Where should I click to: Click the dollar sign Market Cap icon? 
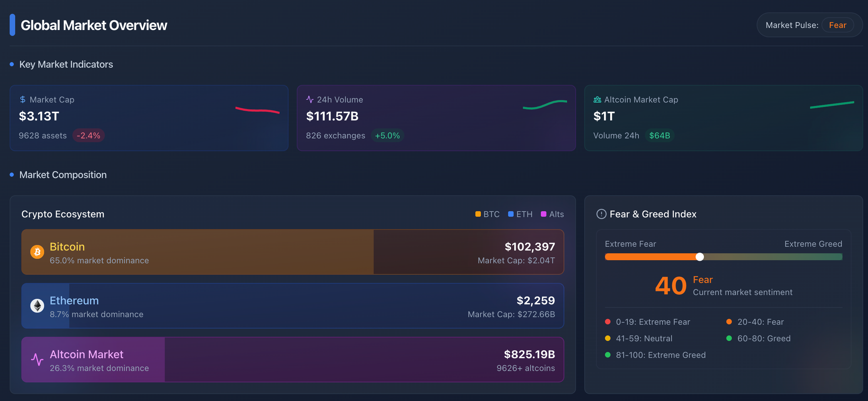23,99
